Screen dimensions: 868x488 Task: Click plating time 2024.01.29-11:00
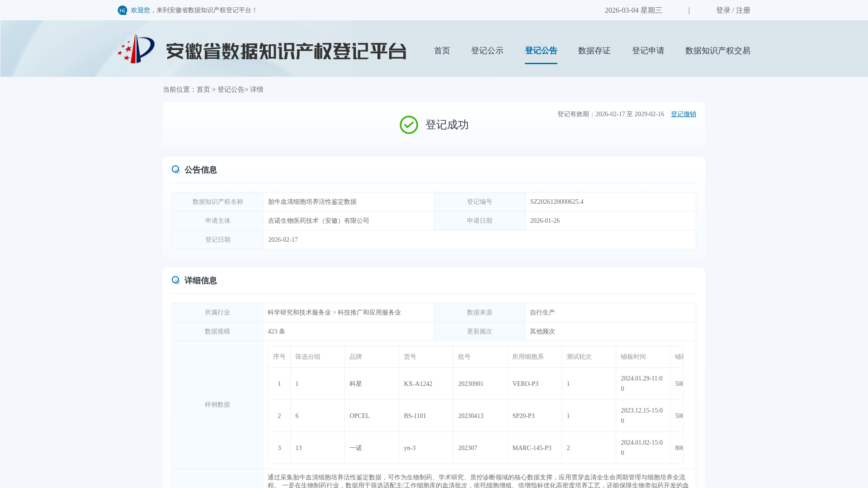tap(642, 384)
